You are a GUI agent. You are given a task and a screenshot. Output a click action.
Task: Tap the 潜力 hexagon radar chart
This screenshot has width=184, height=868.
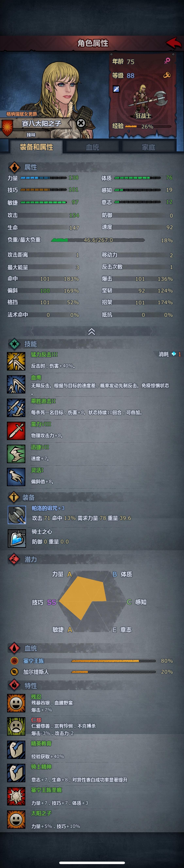click(x=92, y=602)
